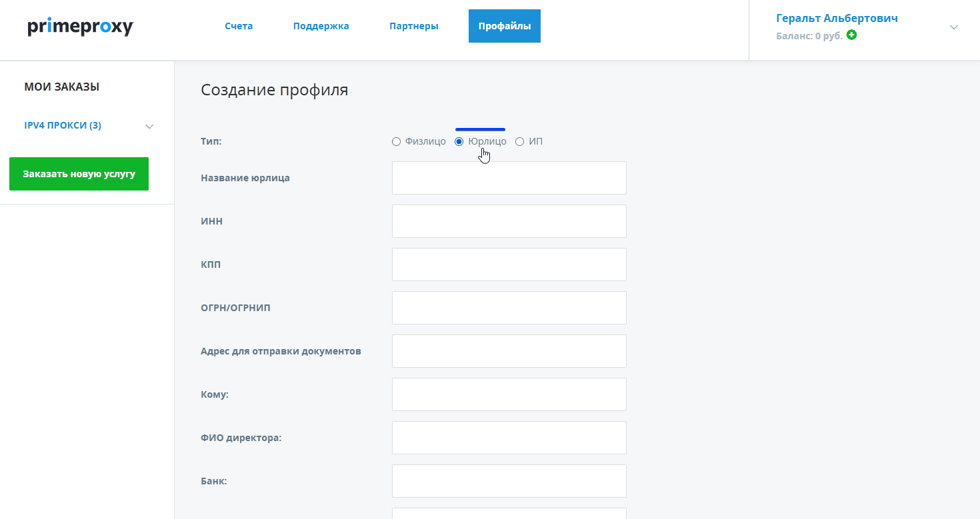Select the Юрлицо radio button

(459, 141)
